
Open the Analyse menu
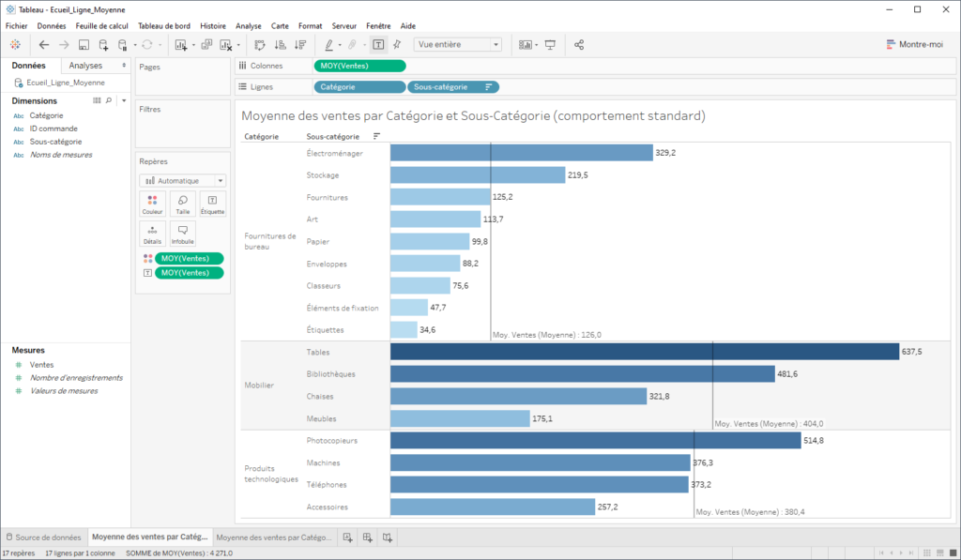point(248,25)
